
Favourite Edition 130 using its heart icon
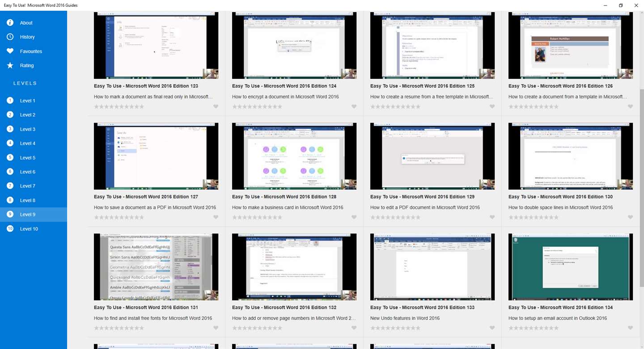coord(630,217)
